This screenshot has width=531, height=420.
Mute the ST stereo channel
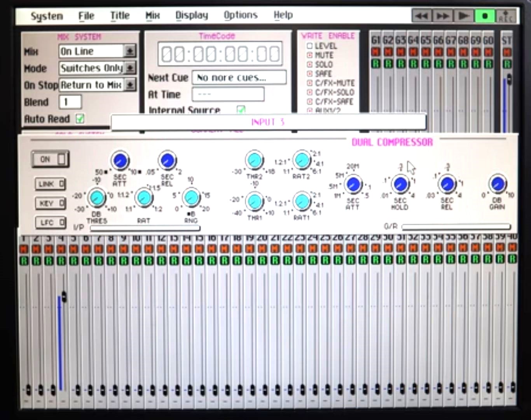pyautogui.click(x=507, y=52)
